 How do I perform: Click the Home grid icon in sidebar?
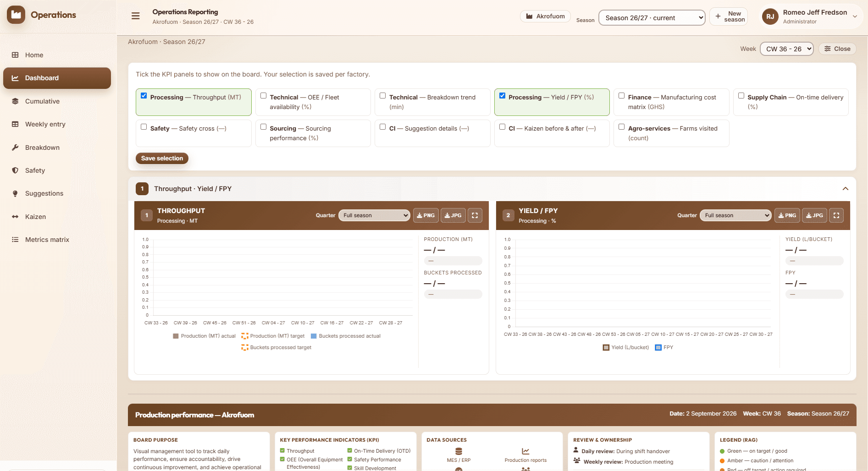click(x=15, y=55)
